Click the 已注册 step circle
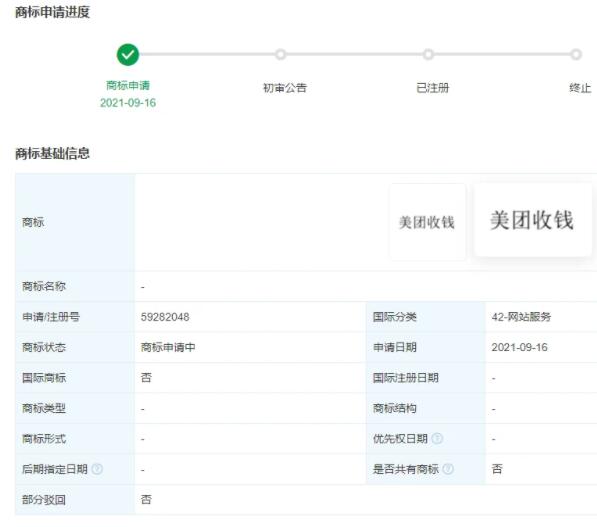The height and width of the screenshot is (527, 597). click(x=428, y=54)
